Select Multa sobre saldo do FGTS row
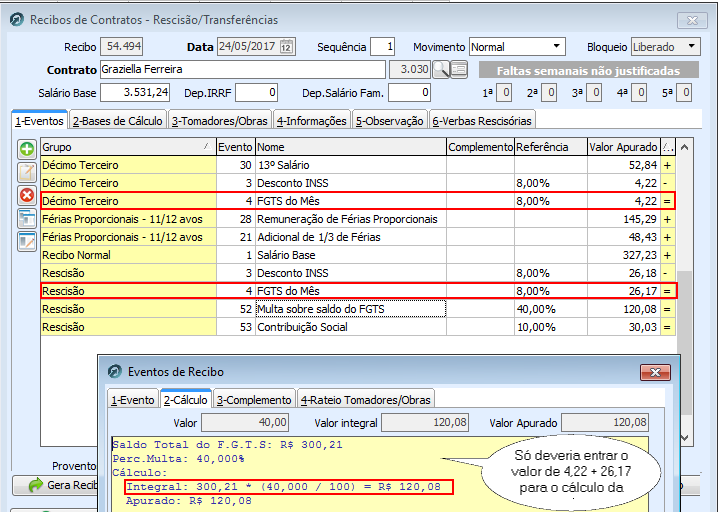 [x=358, y=309]
